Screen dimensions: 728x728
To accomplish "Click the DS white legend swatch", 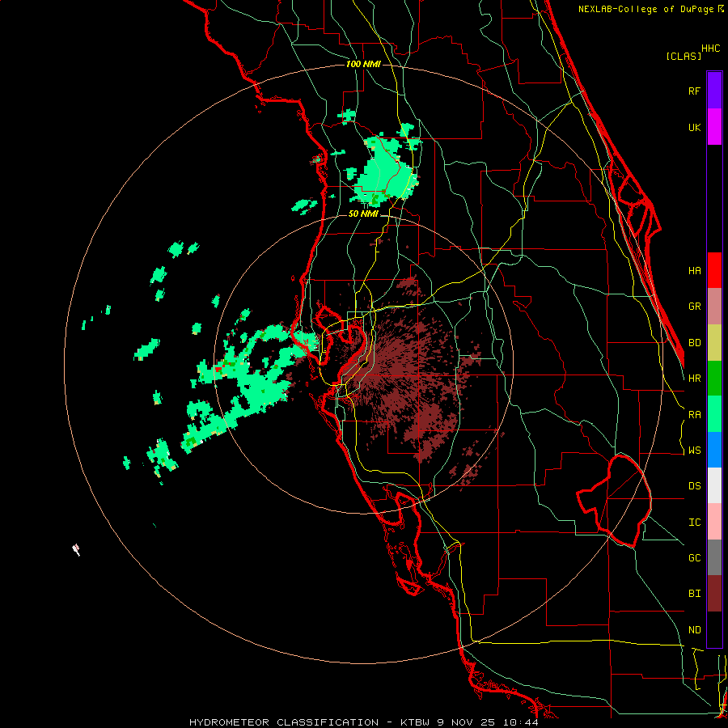I will coord(714,485).
